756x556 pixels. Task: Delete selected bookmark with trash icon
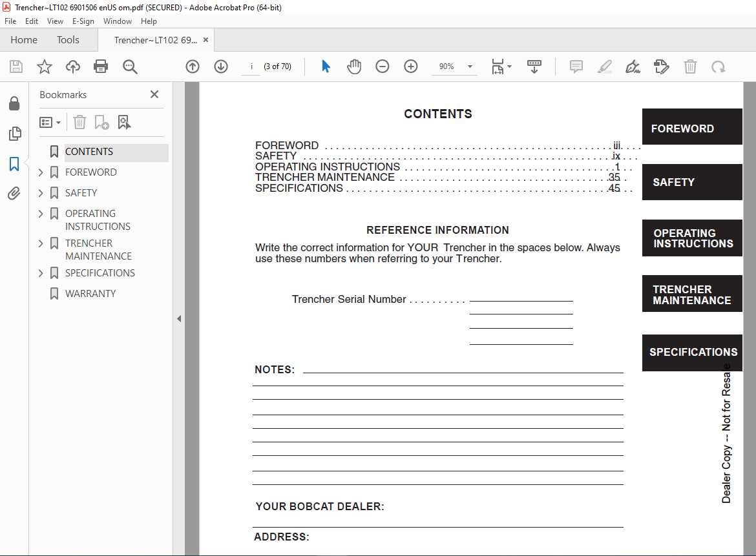(x=79, y=123)
